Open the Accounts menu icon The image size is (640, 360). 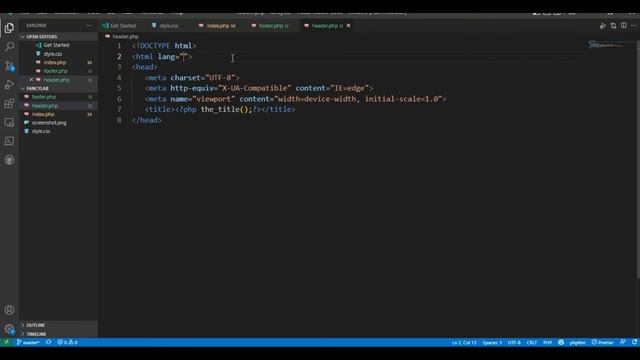click(9, 310)
